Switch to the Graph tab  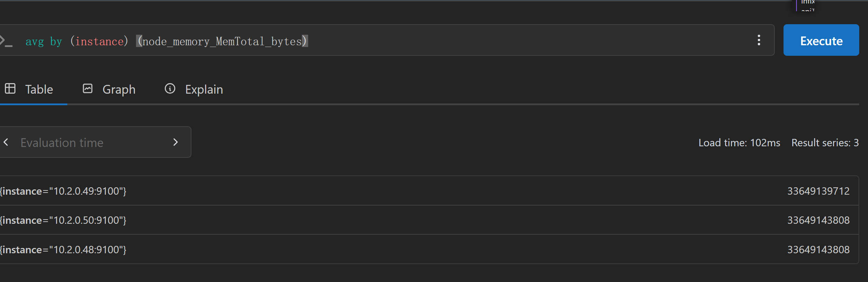[x=109, y=89]
